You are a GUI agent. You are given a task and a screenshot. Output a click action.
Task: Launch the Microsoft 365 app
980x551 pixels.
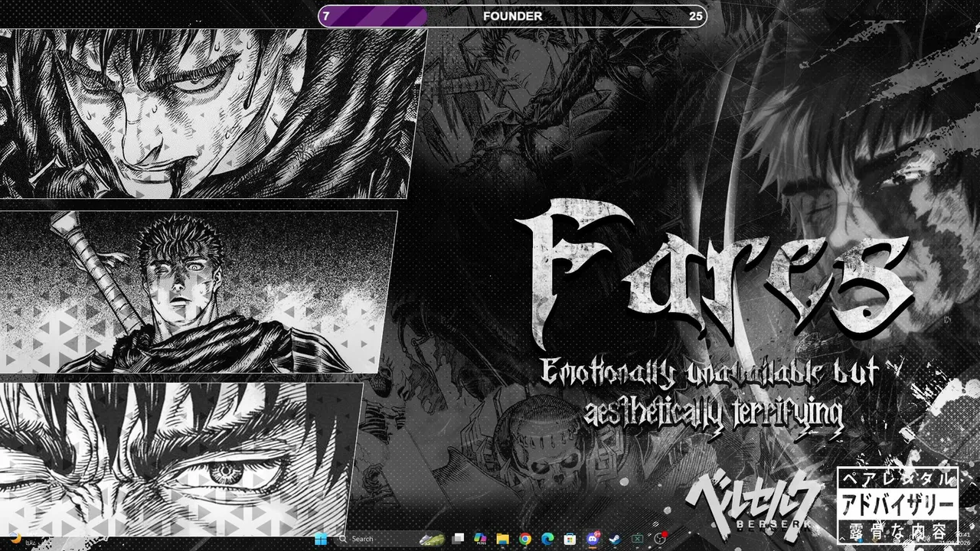click(481, 539)
